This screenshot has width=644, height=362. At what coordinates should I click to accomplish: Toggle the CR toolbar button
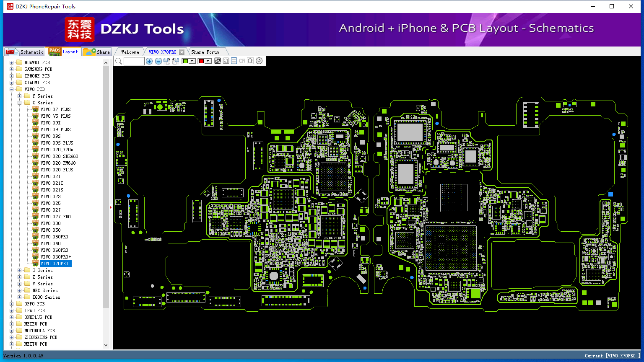242,61
